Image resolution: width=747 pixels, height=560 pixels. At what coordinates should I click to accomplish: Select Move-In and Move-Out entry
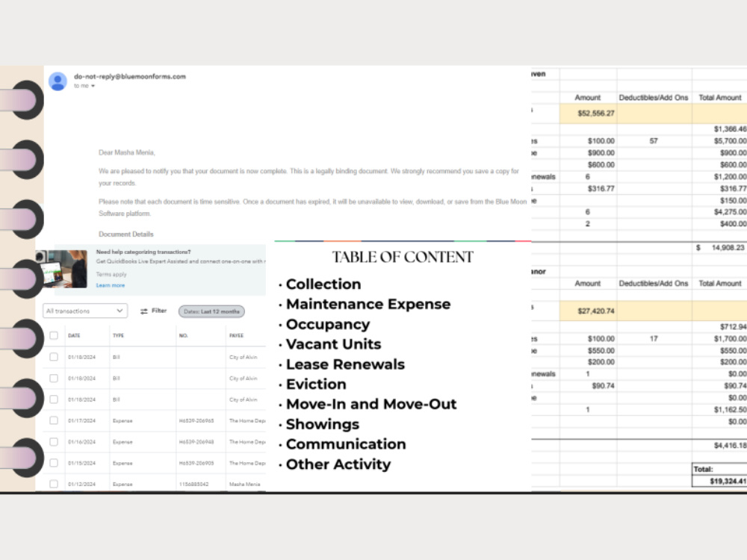coord(371,404)
